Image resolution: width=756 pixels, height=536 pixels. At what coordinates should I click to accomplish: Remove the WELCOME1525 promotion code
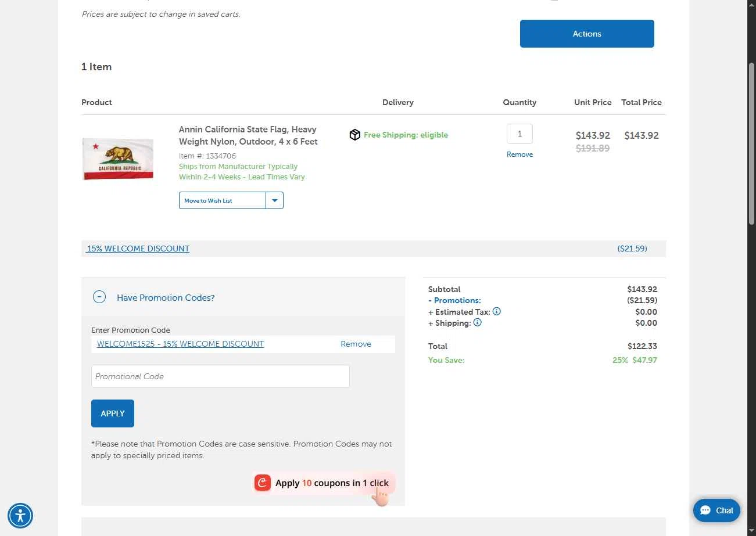click(x=356, y=344)
